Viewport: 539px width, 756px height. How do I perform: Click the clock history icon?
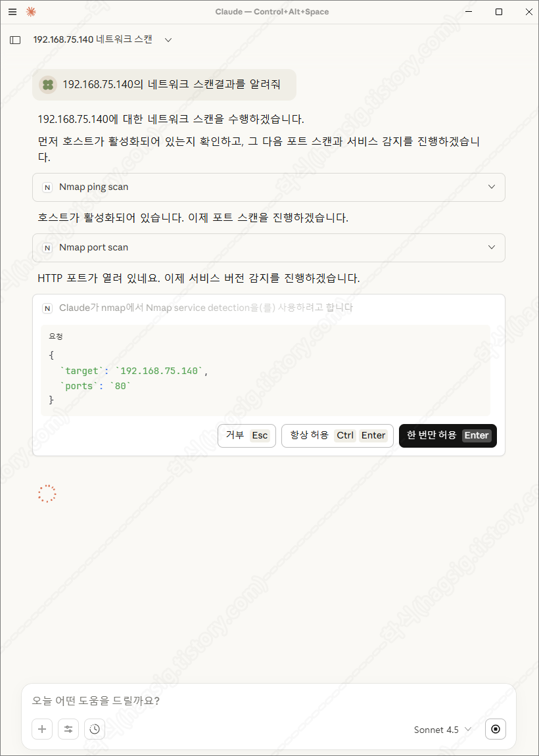95,730
